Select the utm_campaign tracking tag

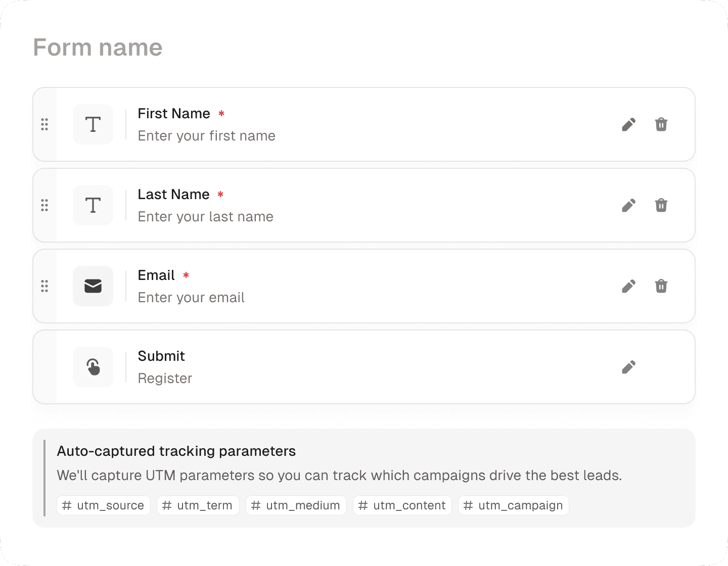(x=513, y=505)
